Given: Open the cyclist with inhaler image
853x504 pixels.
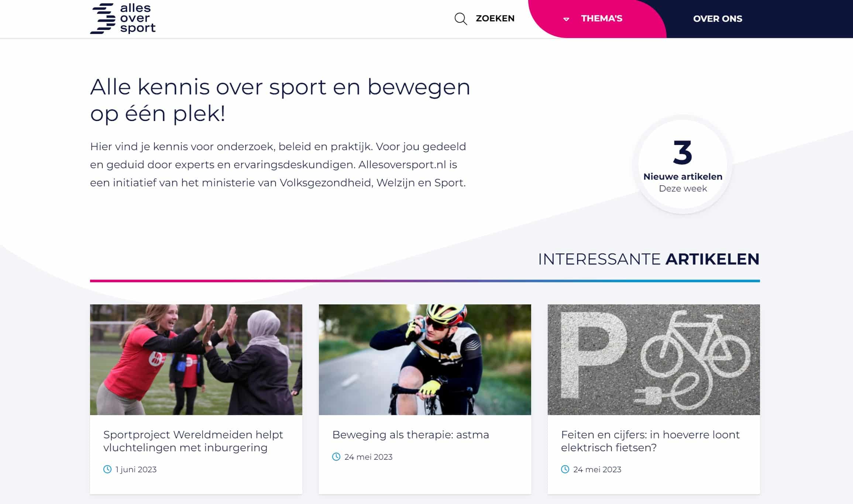Looking at the screenshot, I should coord(425,359).
